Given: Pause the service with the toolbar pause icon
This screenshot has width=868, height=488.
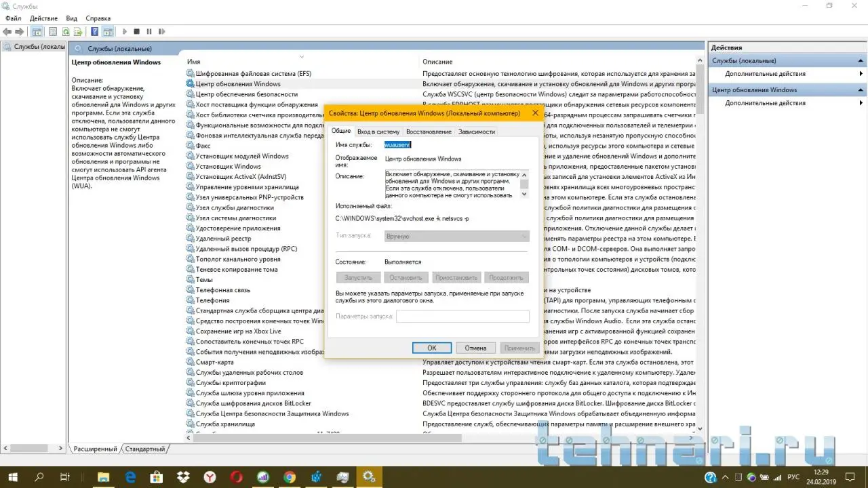Looking at the screenshot, I should tap(149, 31).
